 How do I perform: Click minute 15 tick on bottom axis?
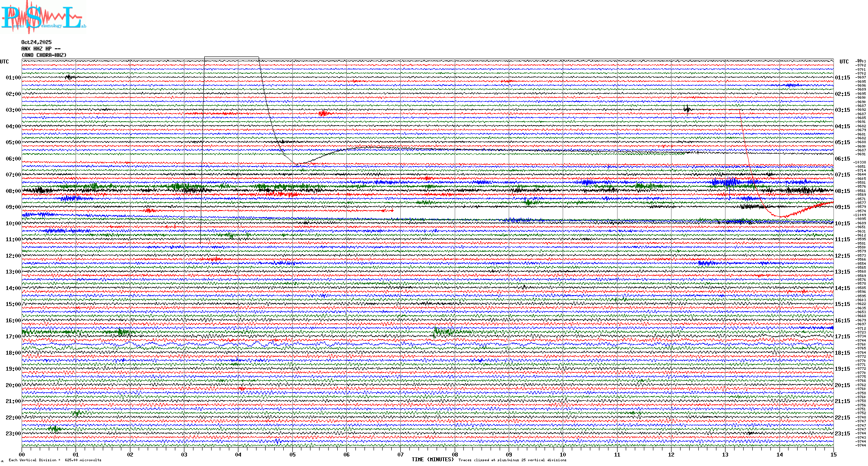pyautogui.click(x=833, y=455)
